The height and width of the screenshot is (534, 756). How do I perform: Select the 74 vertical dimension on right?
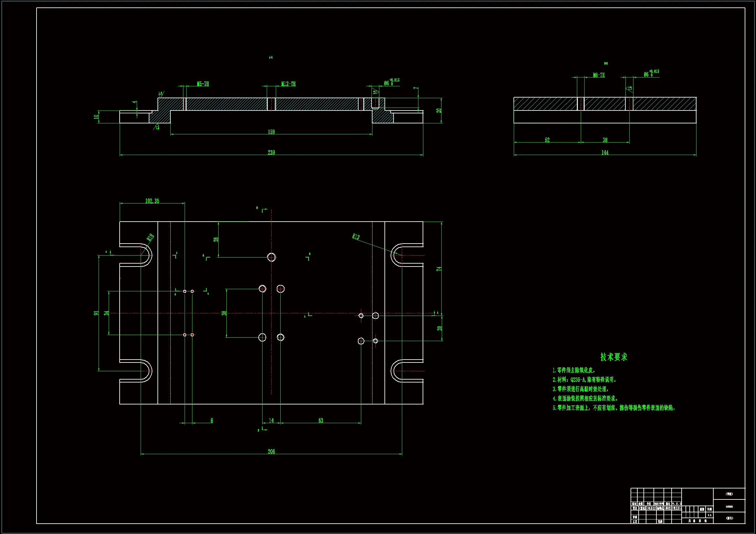pyautogui.click(x=438, y=269)
